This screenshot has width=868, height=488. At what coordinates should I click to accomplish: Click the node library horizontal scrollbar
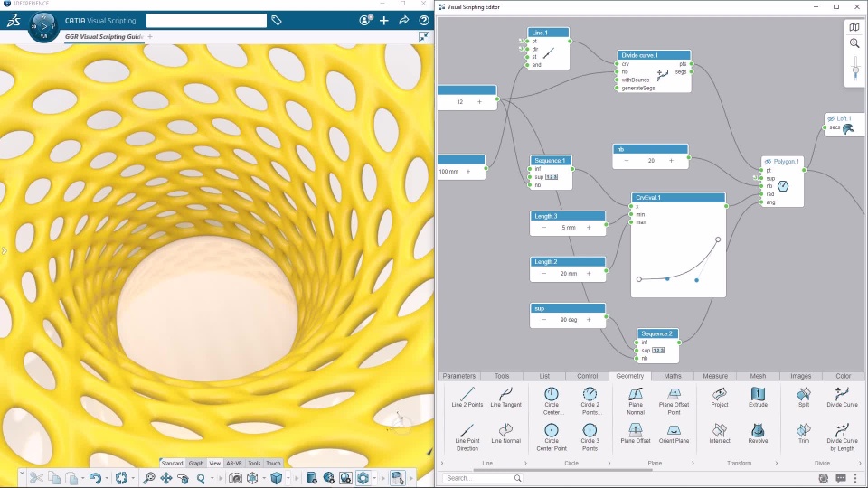(x=563, y=470)
